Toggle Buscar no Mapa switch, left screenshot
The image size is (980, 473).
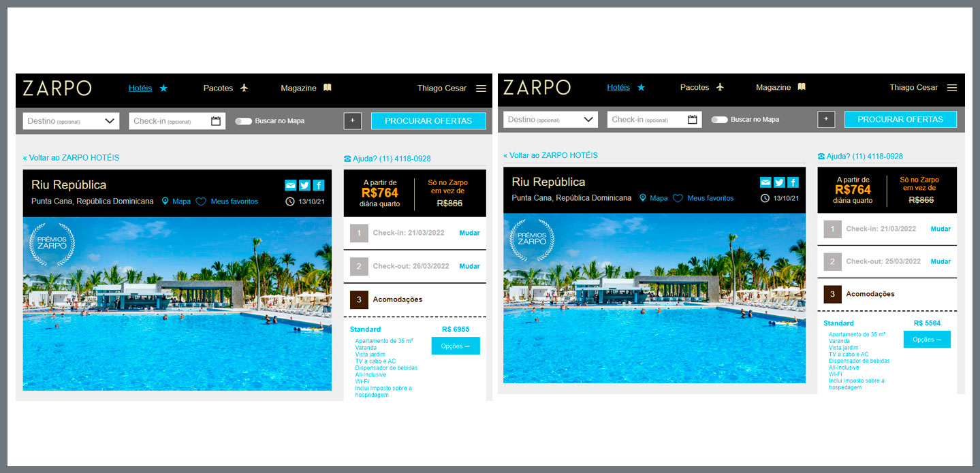point(243,121)
